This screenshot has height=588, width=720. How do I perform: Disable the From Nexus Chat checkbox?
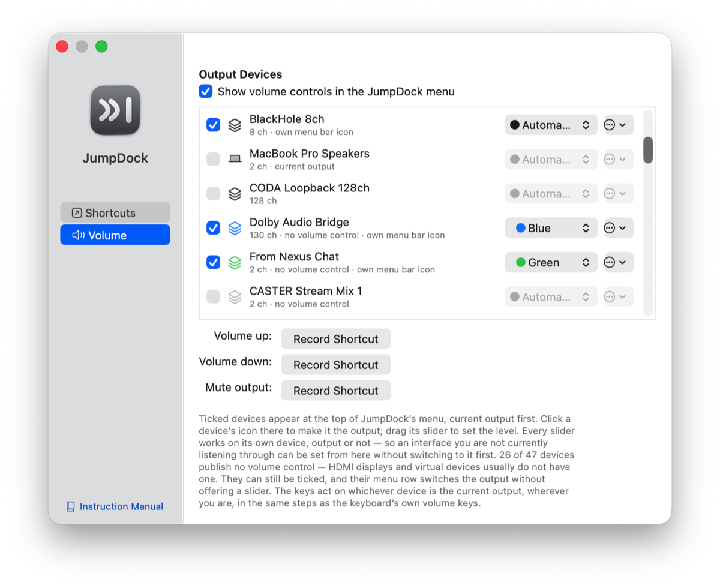point(213,262)
